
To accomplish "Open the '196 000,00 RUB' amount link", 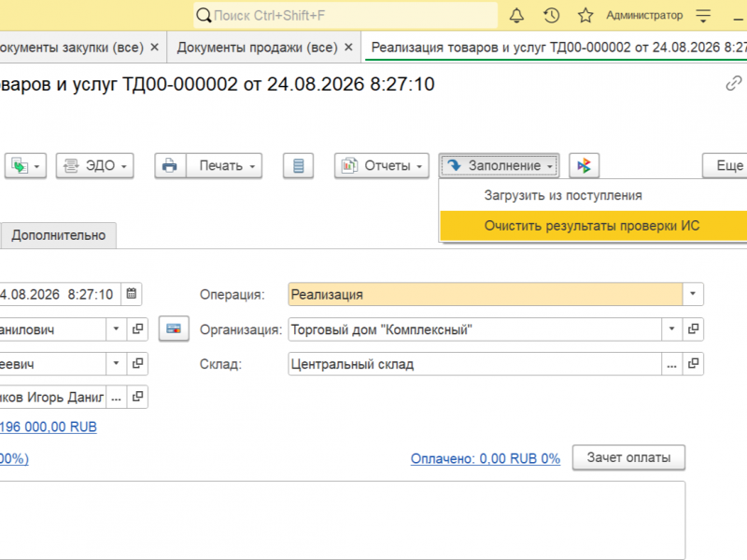I will (x=49, y=427).
